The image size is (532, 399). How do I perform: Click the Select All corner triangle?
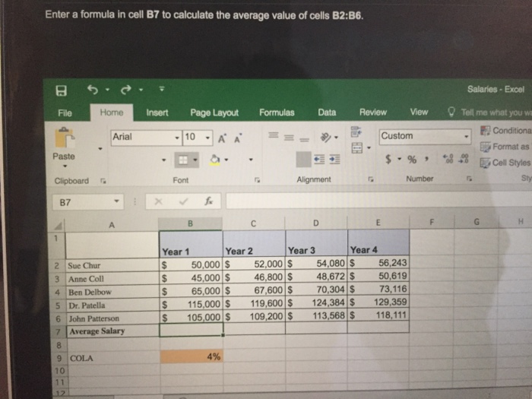57,225
